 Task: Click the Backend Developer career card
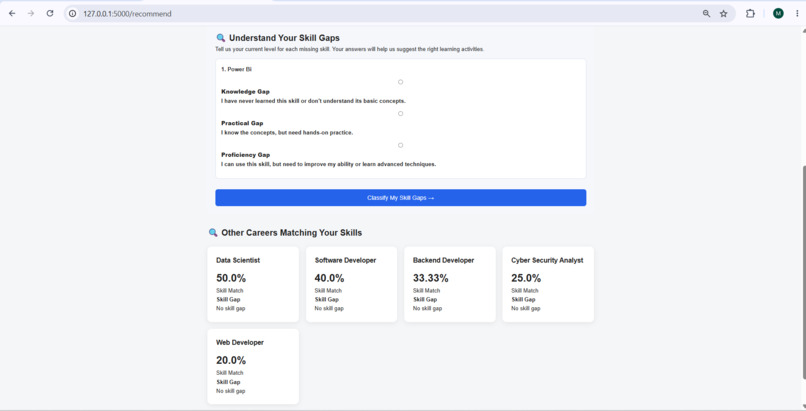point(450,284)
